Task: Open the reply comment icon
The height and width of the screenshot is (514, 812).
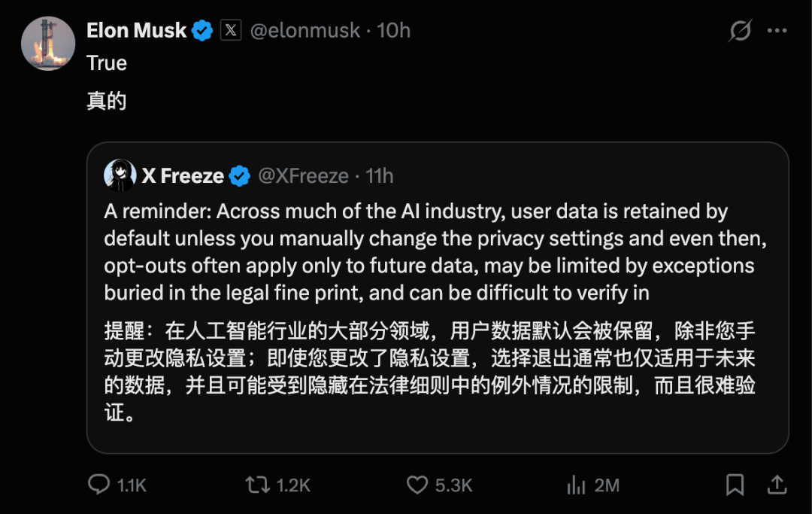Action: pyautogui.click(x=98, y=485)
